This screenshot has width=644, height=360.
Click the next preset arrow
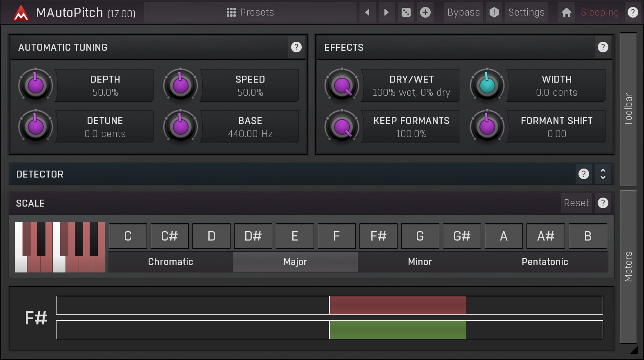point(386,12)
